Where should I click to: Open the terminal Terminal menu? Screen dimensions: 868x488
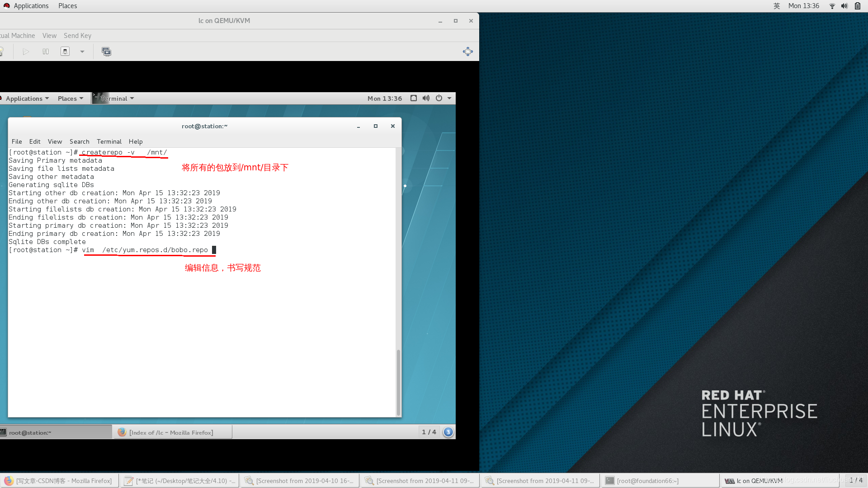(109, 141)
